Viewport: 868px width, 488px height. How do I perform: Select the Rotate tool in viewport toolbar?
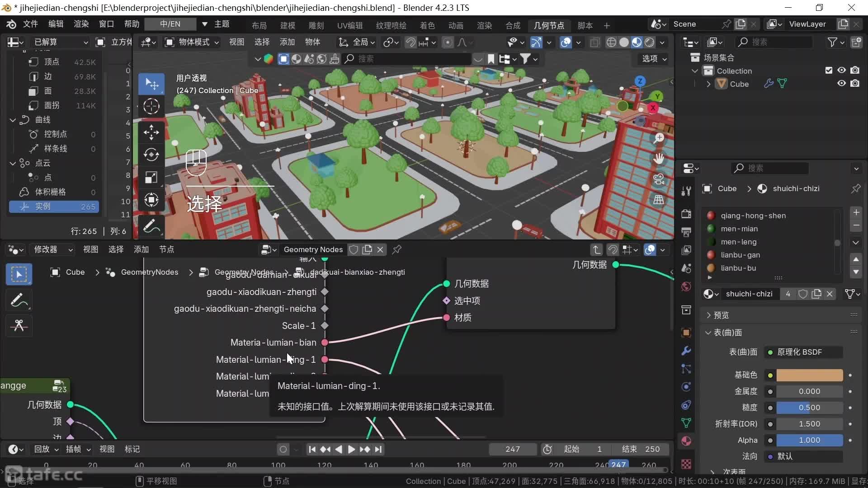point(151,155)
